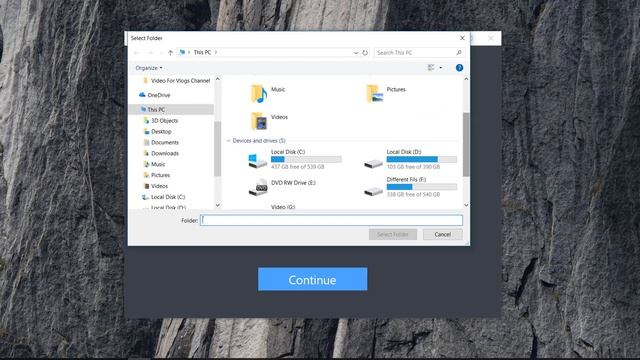Click the Back navigation arrow
This screenshot has height=360, width=640.
tap(137, 53)
